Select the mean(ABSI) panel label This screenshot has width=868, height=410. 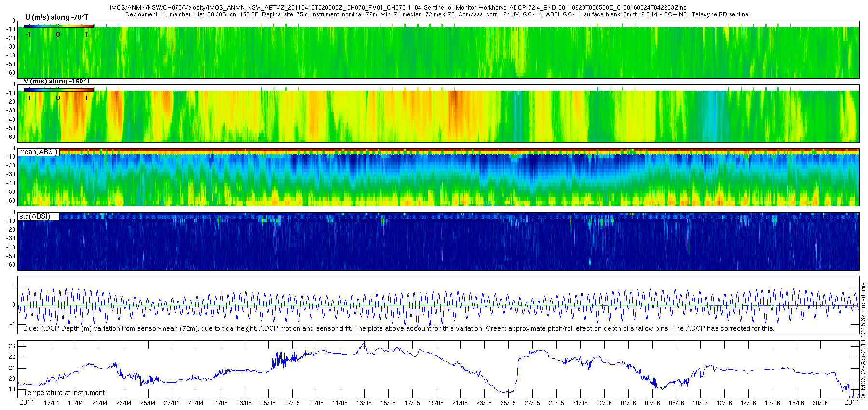click(39, 152)
